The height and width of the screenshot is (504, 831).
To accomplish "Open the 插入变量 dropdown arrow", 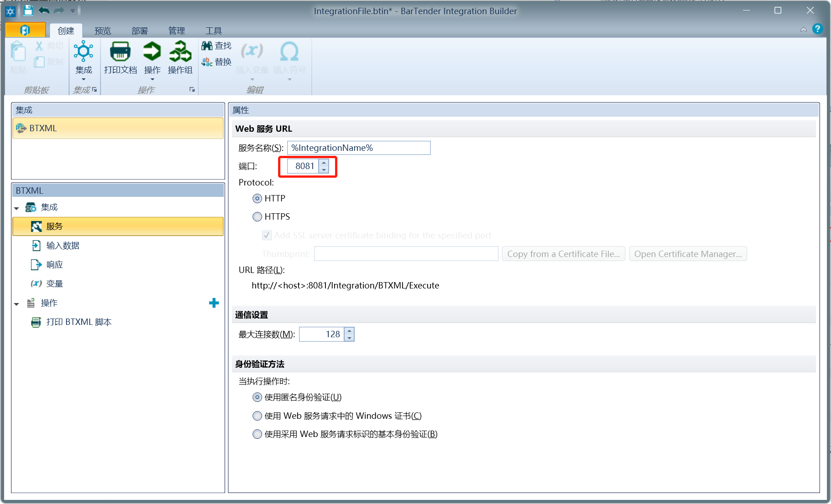I will [x=252, y=80].
